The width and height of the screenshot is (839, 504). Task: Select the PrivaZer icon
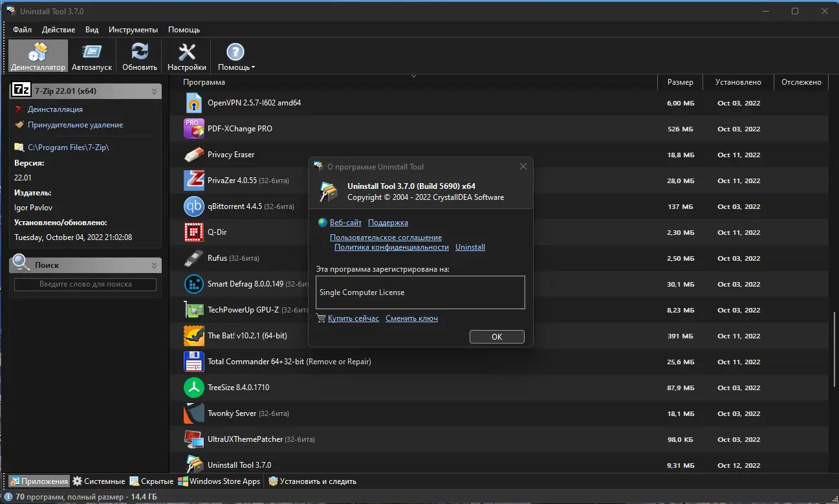pos(194,181)
